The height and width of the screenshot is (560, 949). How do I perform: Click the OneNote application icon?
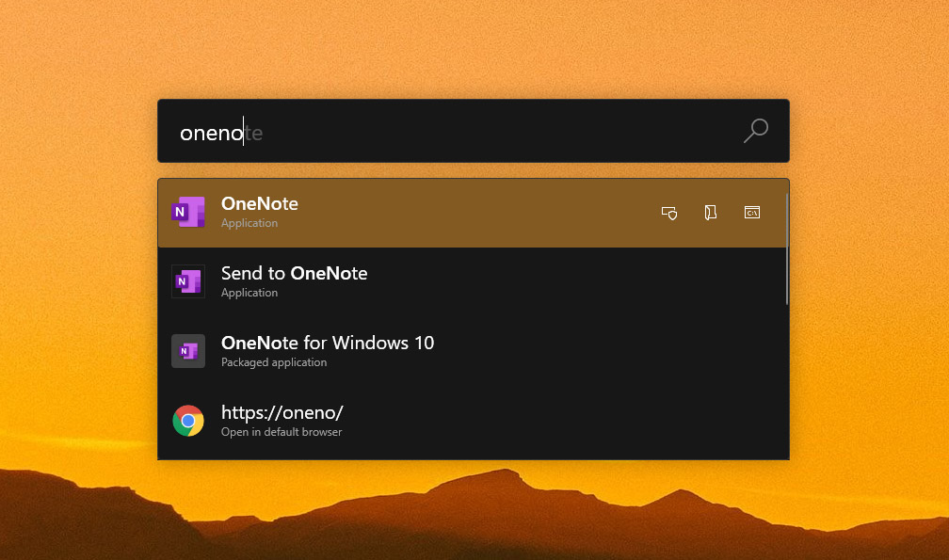coord(188,213)
